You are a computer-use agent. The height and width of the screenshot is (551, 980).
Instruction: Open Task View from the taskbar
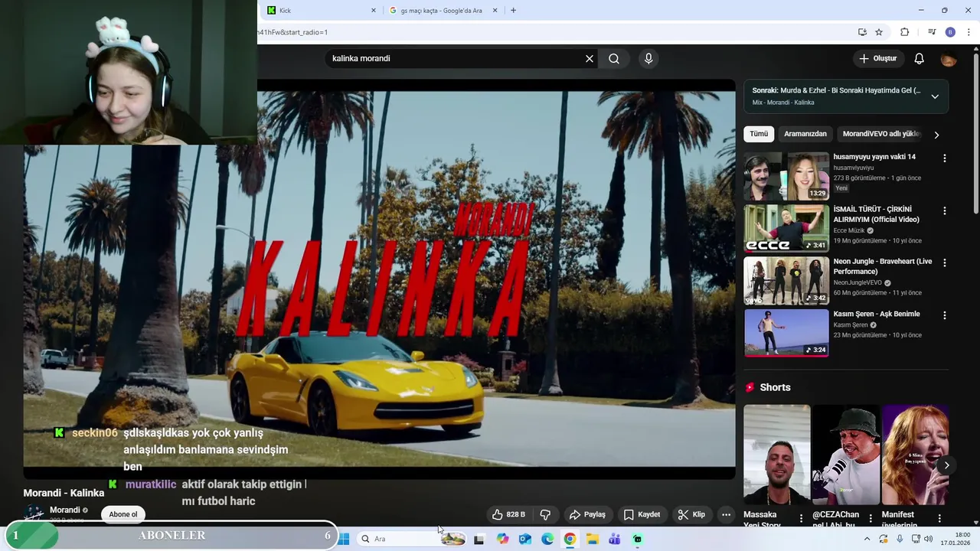pyautogui.click(x=479, y=539)
